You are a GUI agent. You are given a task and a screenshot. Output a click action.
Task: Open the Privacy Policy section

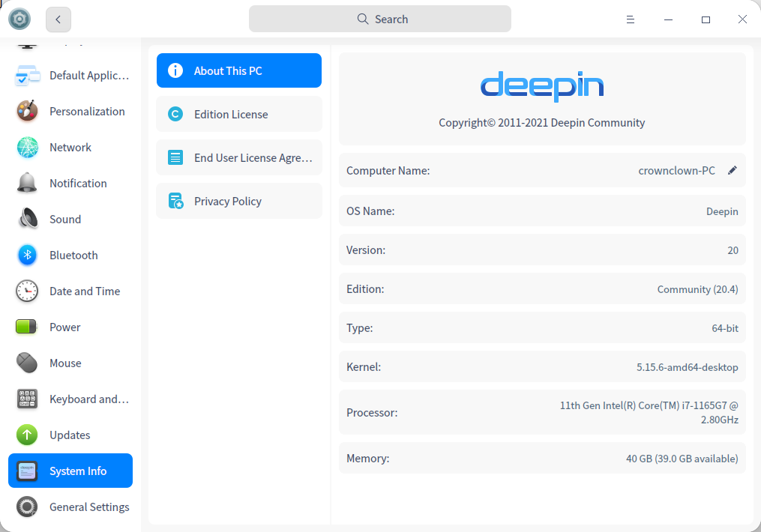point(238,201)
